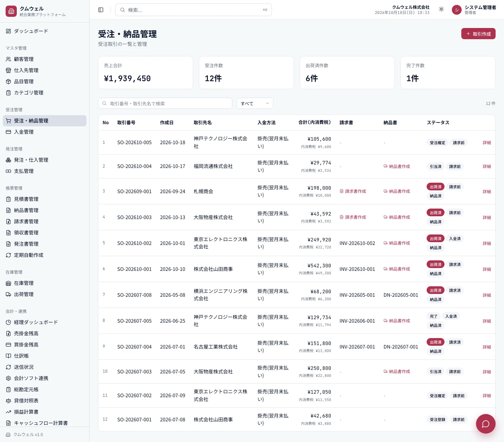Click the 仕訳帳 book icon

pyautogui.click(x=8, y=356)
